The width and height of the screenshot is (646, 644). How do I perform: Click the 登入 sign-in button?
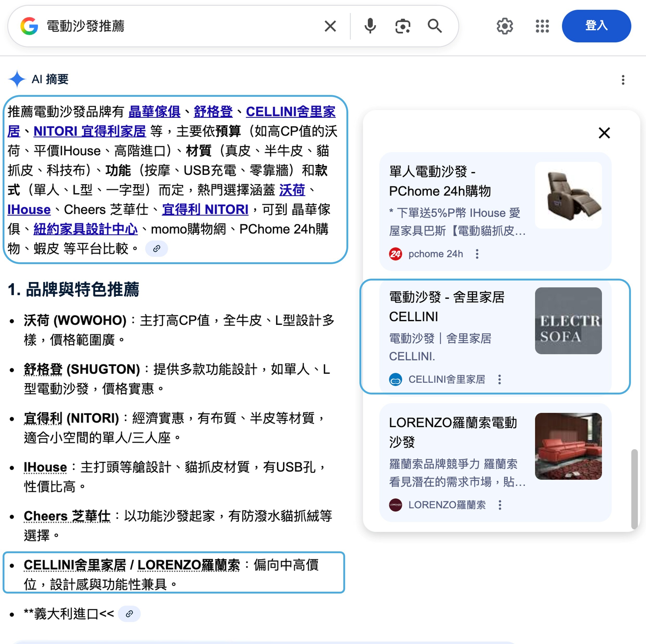coord(596,26)
